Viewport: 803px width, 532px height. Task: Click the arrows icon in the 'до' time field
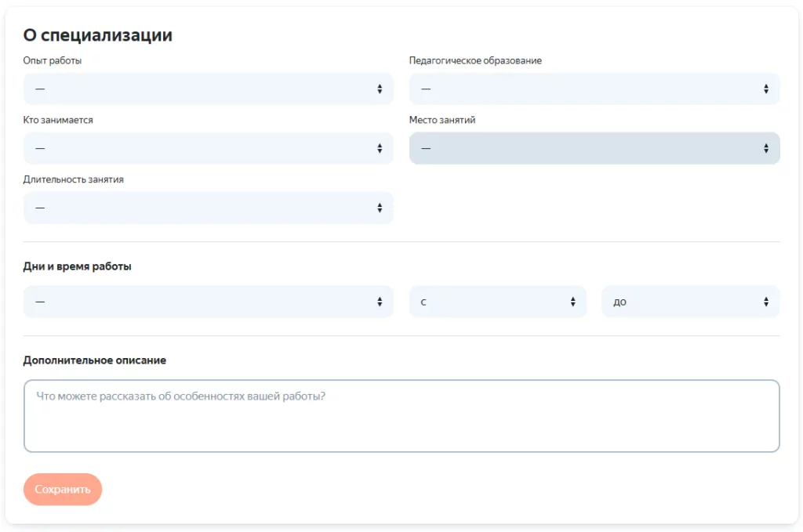coord(766,302)
